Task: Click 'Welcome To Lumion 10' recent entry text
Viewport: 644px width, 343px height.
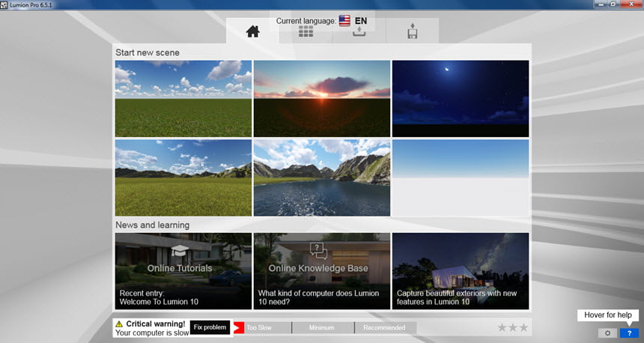Action: point(159,302)
